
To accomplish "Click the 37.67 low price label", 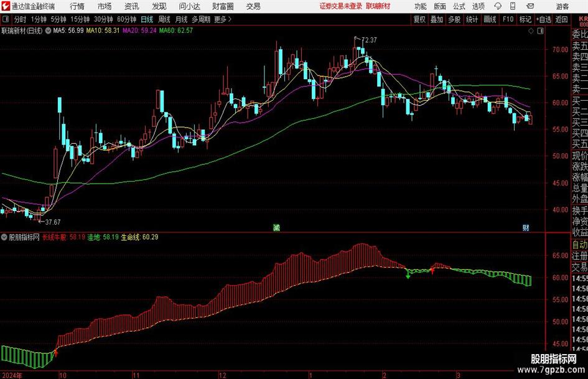I will tap(53, 222).
